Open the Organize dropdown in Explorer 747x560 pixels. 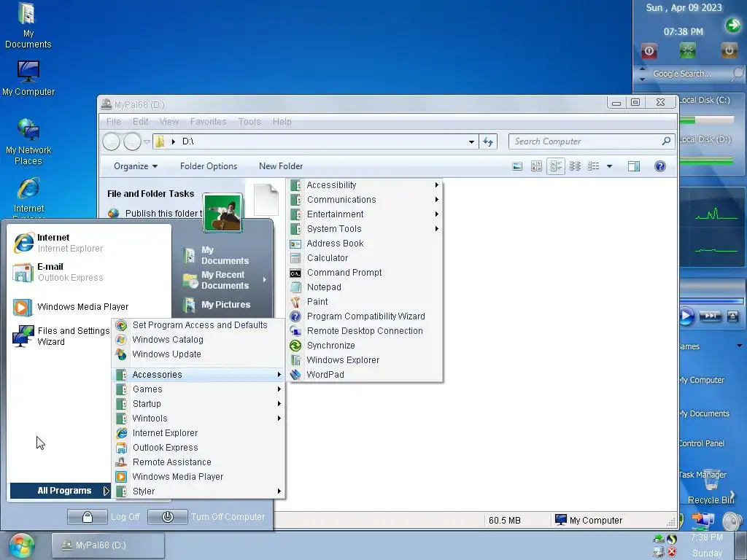136,166
